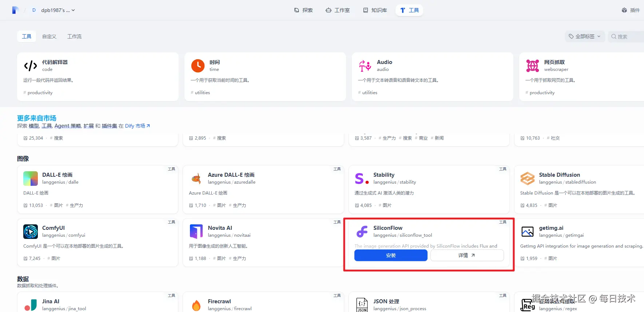Open SiliconFlow 详情 details button
This screenshot has width=644, height=312.
pos(467,255)
